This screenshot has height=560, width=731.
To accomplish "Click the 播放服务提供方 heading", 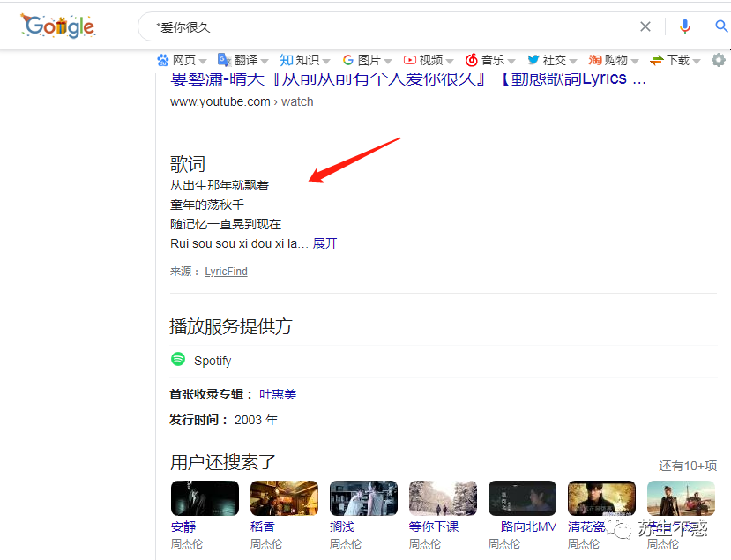I will (x=231, y=326).
